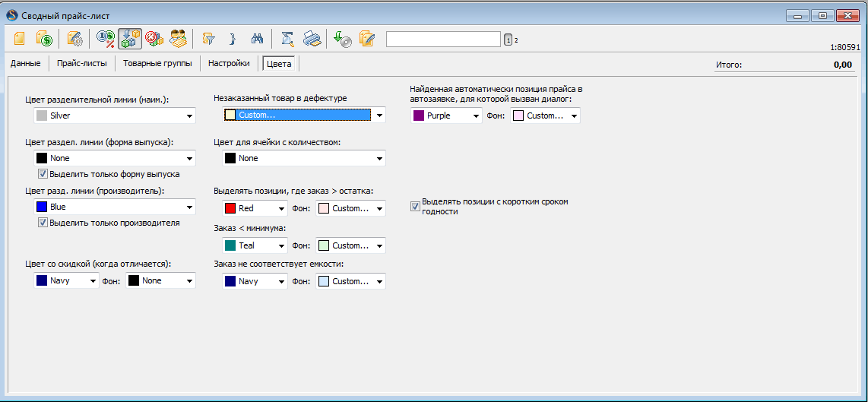Open the Настройки tab
868x402 pixels.
click(x=229, y=64)
